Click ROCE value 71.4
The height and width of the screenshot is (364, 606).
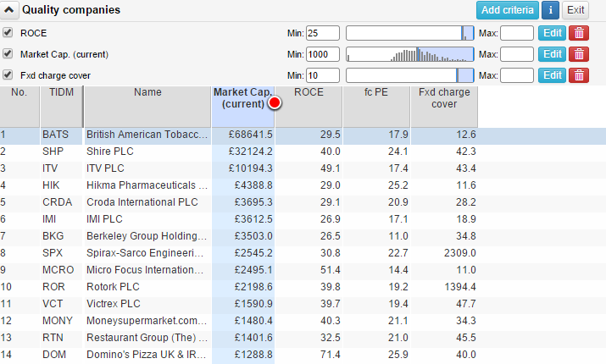tap(331, 355)
